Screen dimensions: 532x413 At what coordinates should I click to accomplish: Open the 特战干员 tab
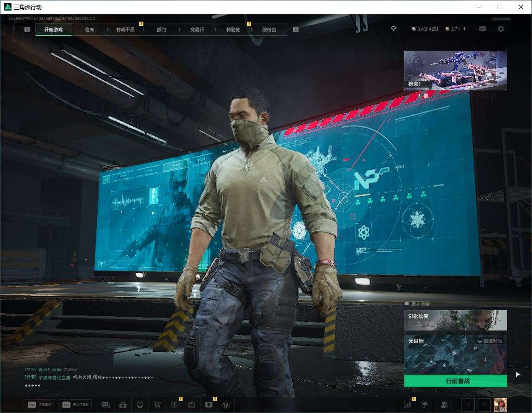coord(125,29)
